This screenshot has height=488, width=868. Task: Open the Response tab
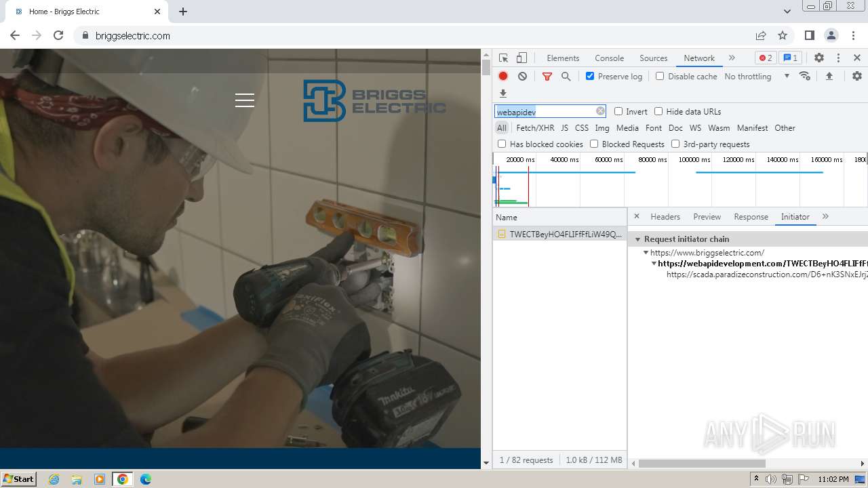751,216
